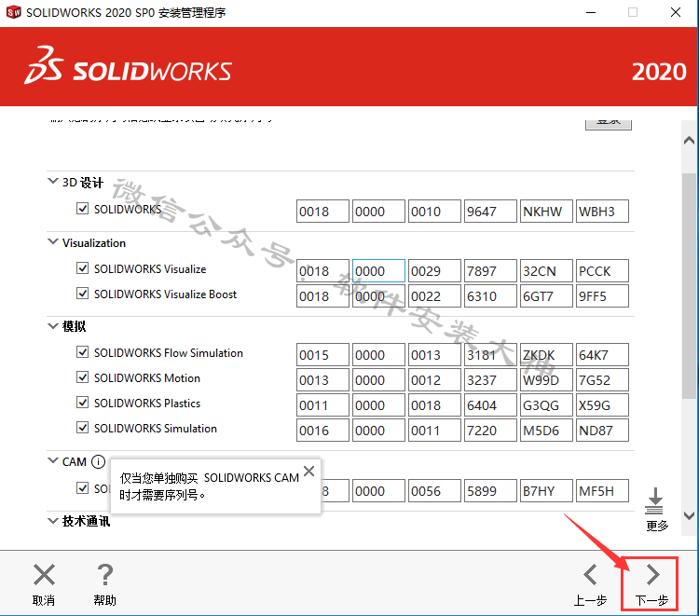699x616 pixels.
Task: Click Flow Simulation serial field 0015
Action: [x=322, y=354]
